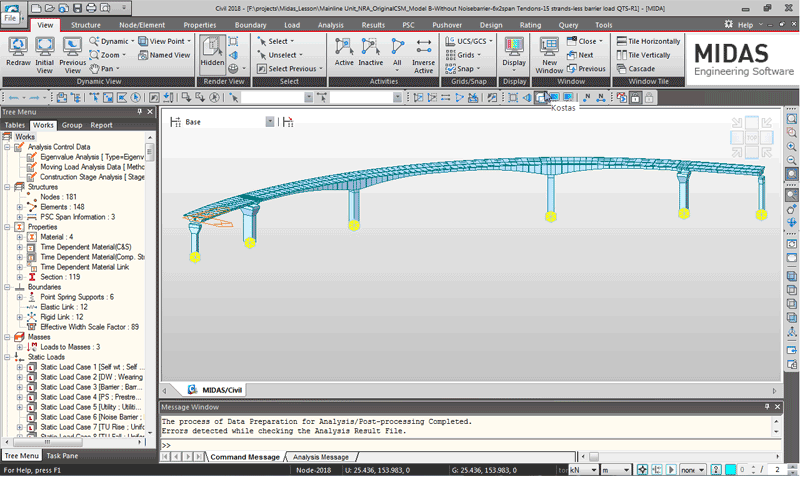Open the UCS/GCS dropdown
800x477 pixels.
[469, 41]
